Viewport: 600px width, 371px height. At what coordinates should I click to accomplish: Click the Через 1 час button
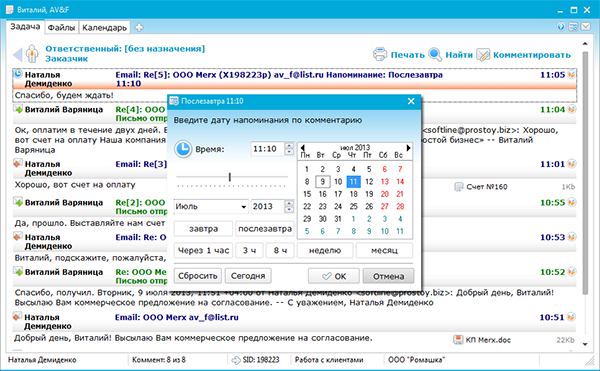click(x=203, y=251)
